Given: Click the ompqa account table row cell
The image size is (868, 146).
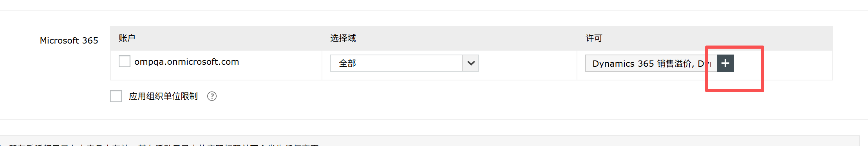Looking at the screenshot, I should pyautogui.click(x=216, y=65).
